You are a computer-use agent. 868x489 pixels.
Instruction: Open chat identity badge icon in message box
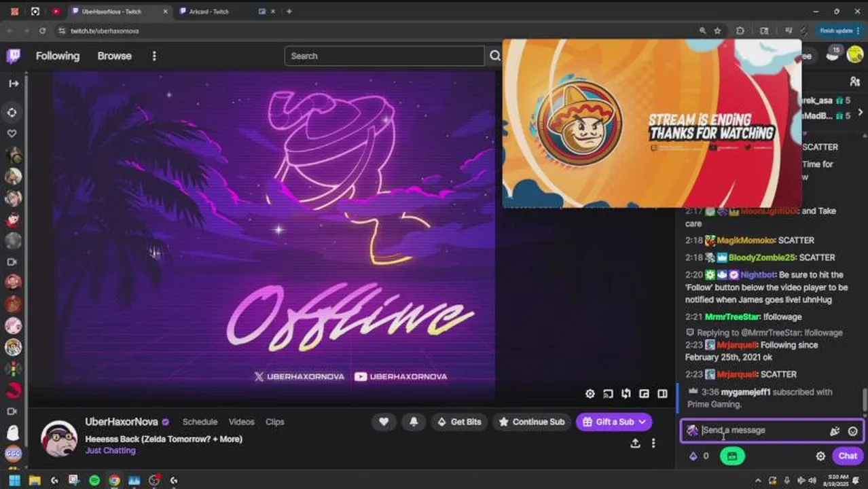click(x=692, y=431)
